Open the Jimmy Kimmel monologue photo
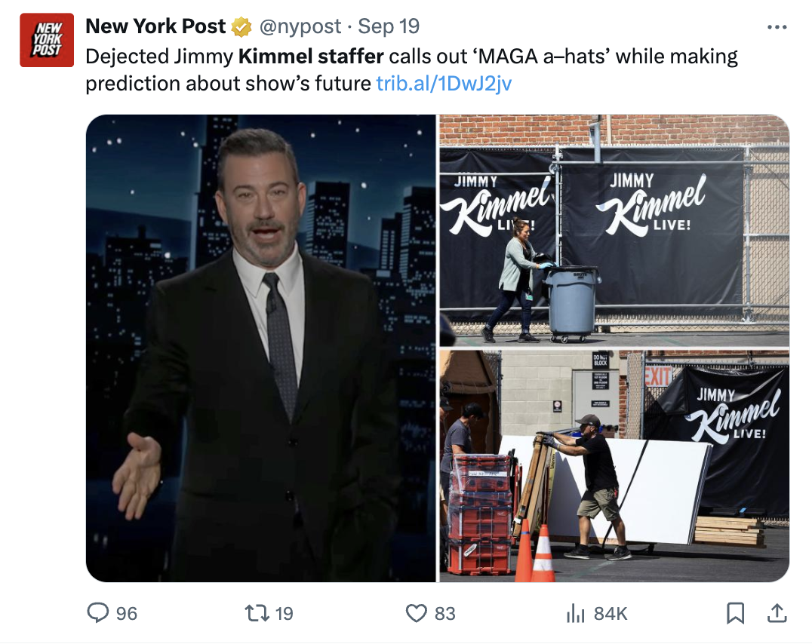The width and height of the screenshot is (812, 644). [261, 348]
